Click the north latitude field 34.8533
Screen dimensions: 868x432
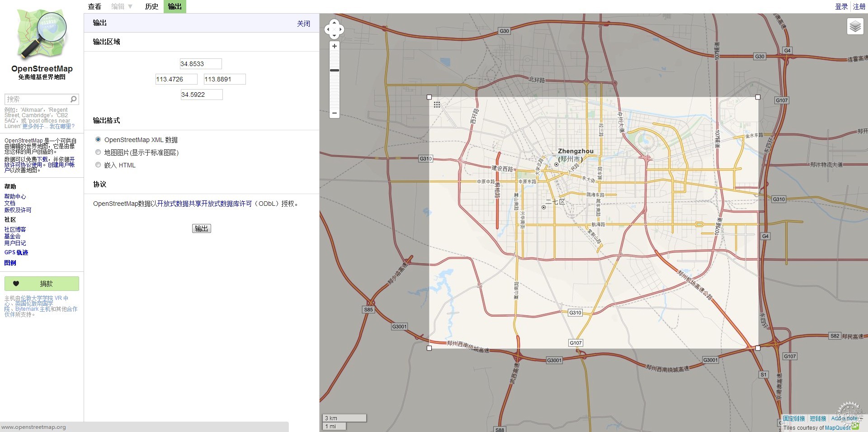tap(201, 64)
